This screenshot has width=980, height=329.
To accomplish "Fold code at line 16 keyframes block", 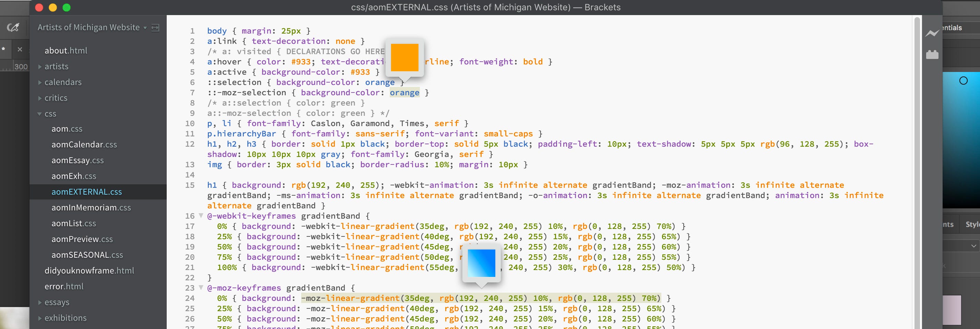I will pos(201,216).
